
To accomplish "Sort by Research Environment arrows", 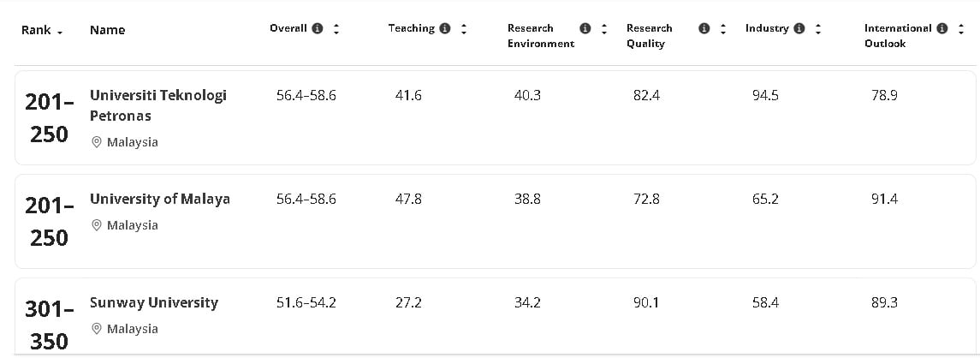I will pos(604,29).
